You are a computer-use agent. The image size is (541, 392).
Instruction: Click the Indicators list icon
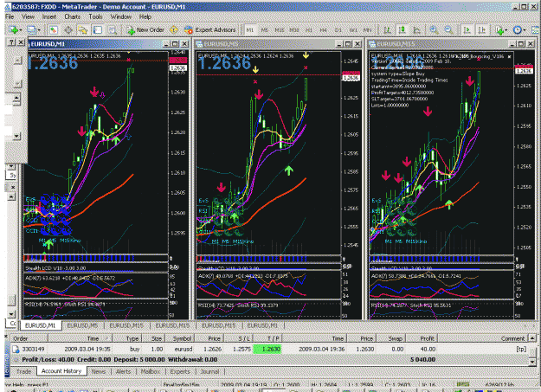click(x=499, y=30)
